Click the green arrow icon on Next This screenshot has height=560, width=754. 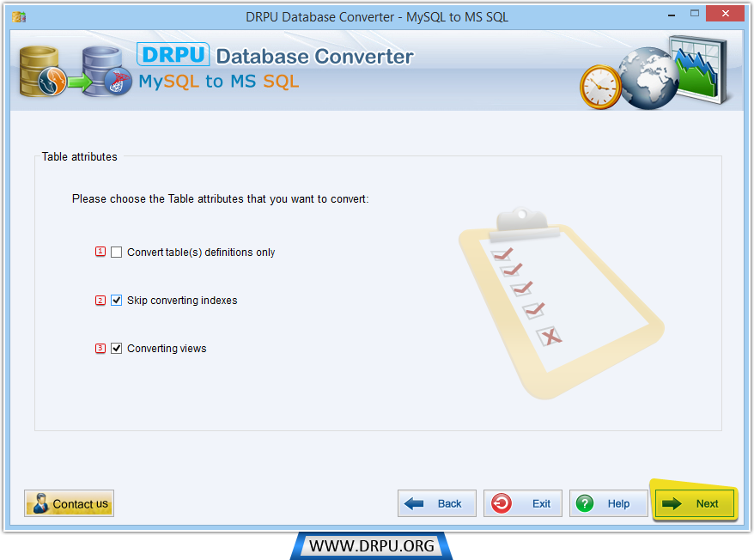(672, 503)
